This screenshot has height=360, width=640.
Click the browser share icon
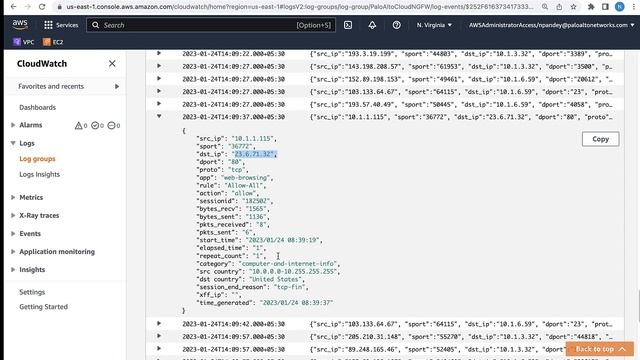coord(559,7)
